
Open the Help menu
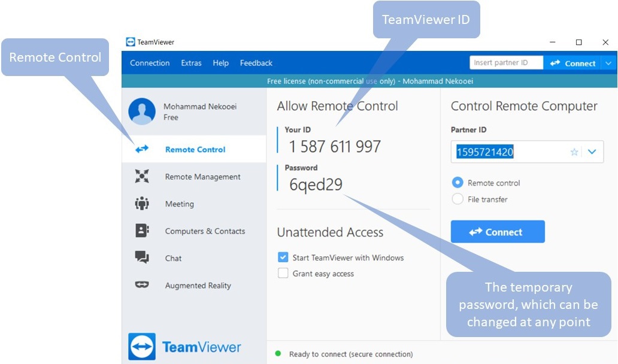[221, 63]
